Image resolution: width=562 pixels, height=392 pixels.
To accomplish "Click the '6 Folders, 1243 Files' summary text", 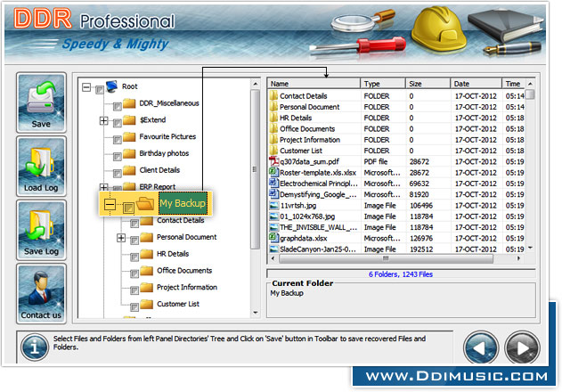I will (x=401, y=274).
